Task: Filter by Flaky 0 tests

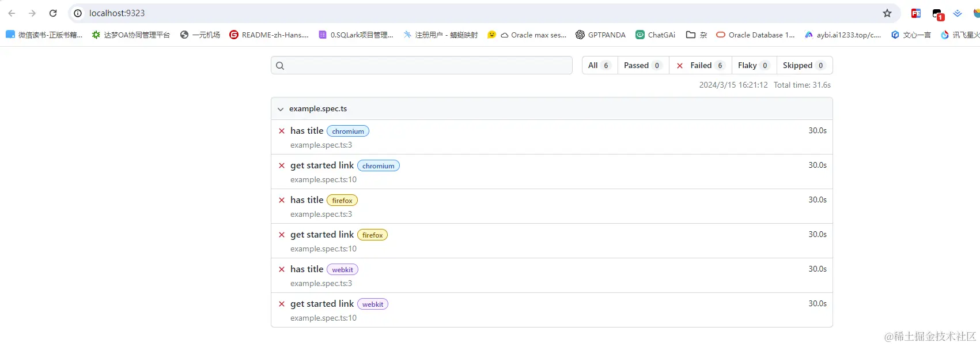Action: [x=754, y=65]
